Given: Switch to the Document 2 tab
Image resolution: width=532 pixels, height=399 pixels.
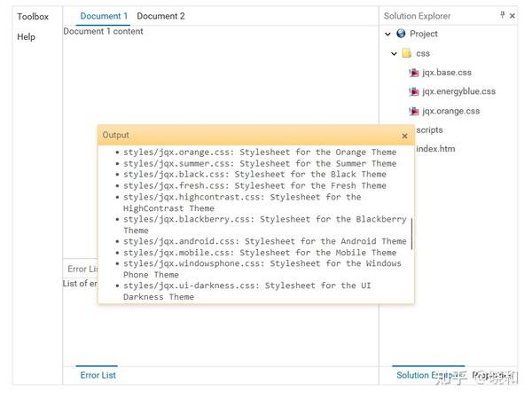Looking at the screenshot, I should (x=160, y=16).
